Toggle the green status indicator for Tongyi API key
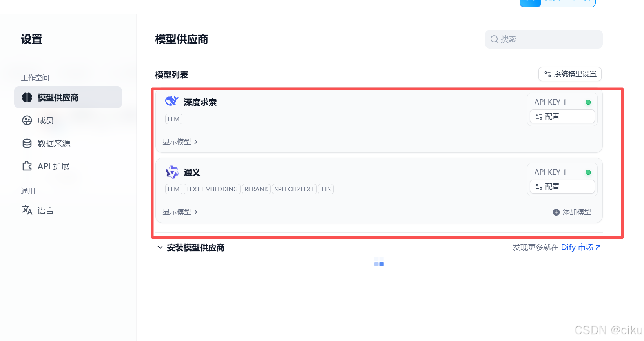 588,172
